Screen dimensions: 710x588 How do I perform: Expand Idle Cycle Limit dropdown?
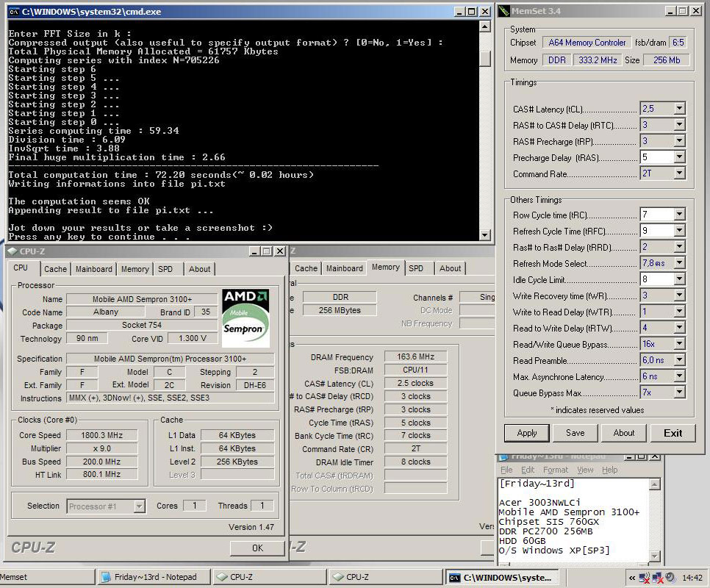pyautogui.click(x=679, y=279)
